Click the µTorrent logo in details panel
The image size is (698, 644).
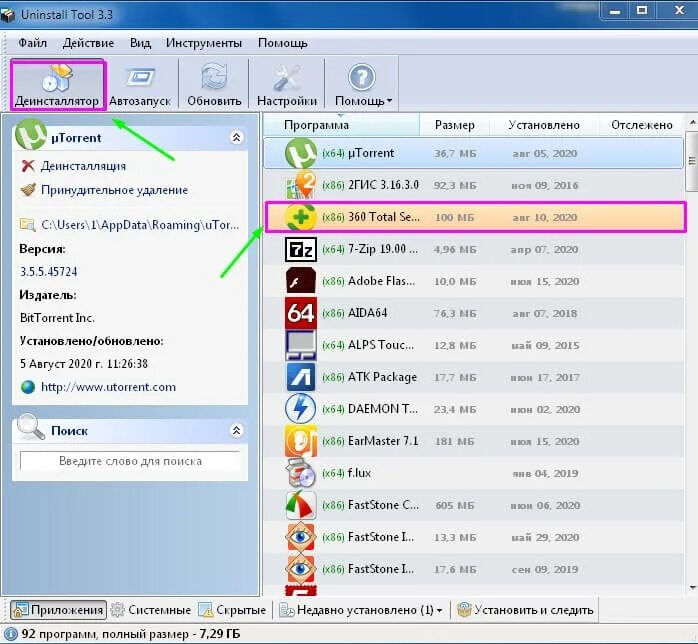[x=31, y=134]
